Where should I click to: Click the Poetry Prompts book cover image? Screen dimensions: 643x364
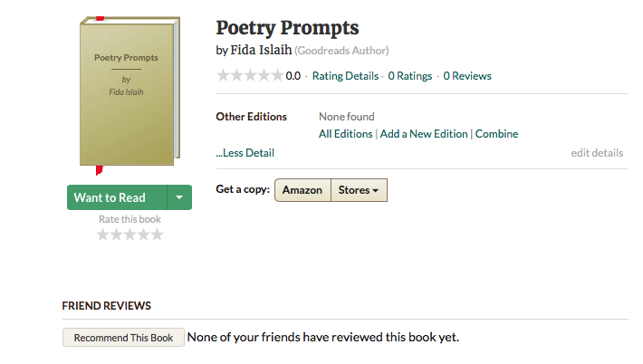point(128,92)
